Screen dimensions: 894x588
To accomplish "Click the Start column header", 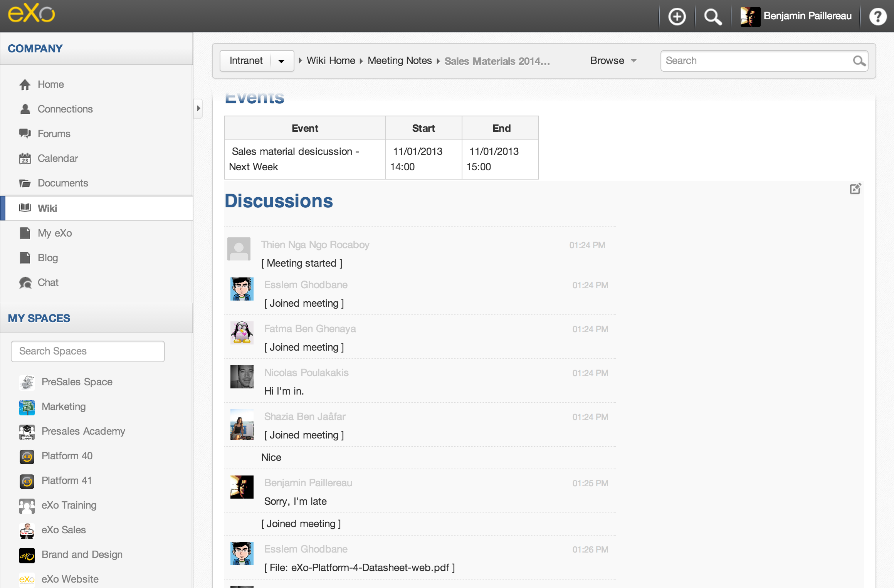I will click(x=423, y=128).
